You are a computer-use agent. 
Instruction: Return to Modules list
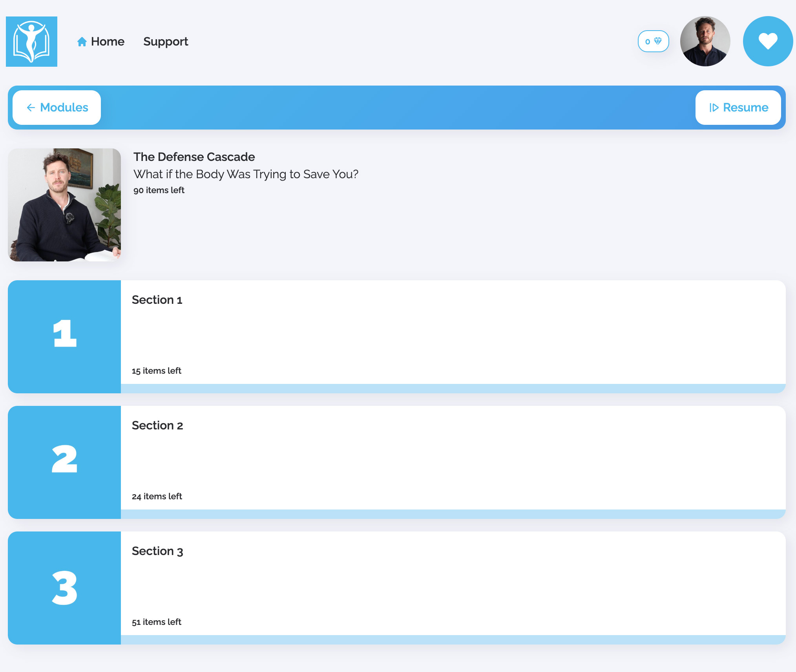[x=64, y=108]
